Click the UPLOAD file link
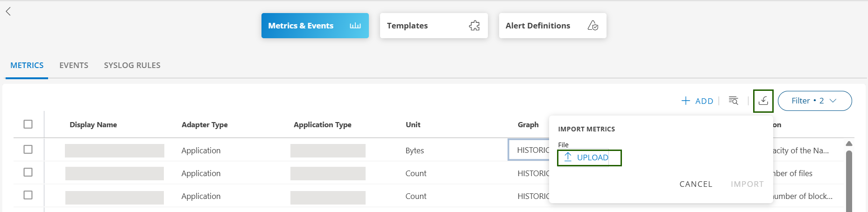The image size is (868, 212). click(x=592, y=157)
